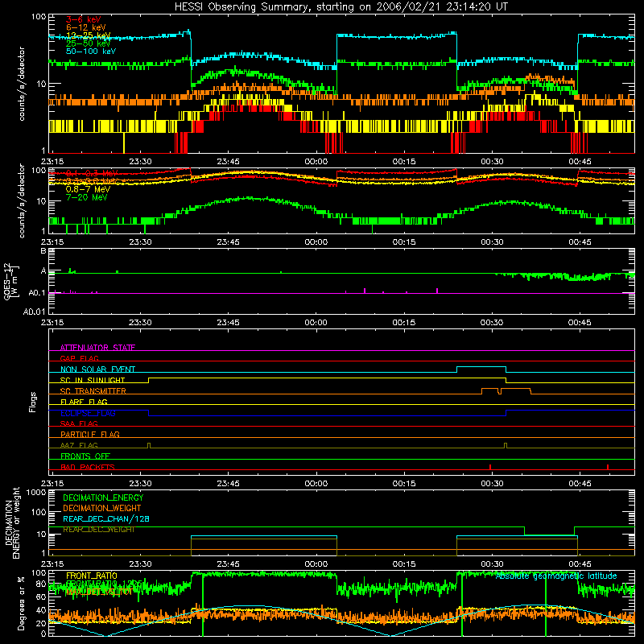Click the HESSI Observing Summary plot title
Image resolution: width=644 pixels, height=644 pixels.
point(341,7)
